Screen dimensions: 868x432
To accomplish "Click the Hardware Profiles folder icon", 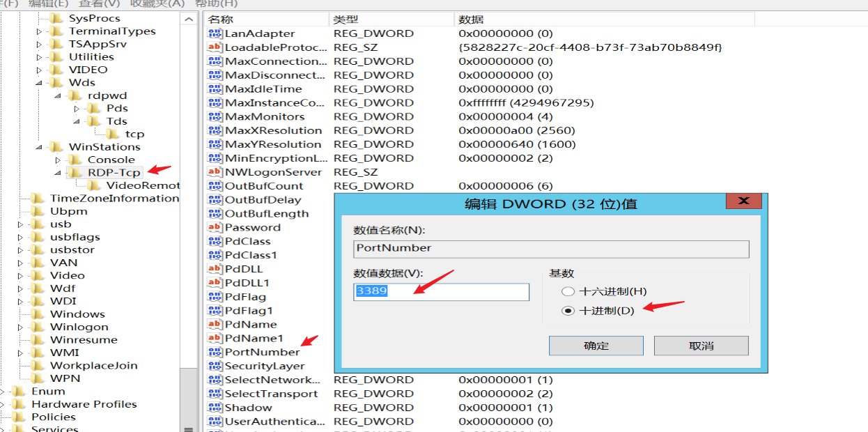I will tap(20, 404).
